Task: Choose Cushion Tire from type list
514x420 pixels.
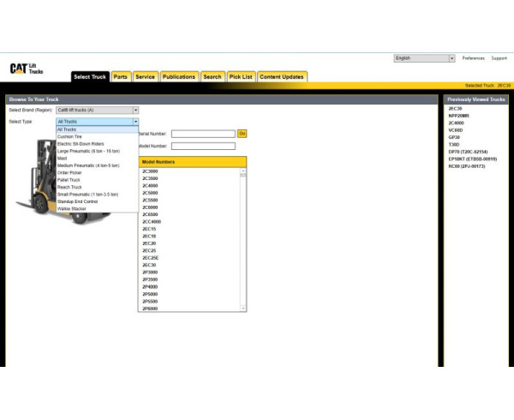Action: coord(70,136)
